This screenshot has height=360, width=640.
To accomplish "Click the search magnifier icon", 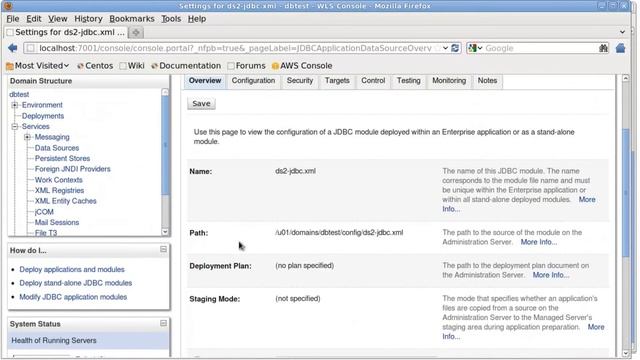I will coord(603,48).
